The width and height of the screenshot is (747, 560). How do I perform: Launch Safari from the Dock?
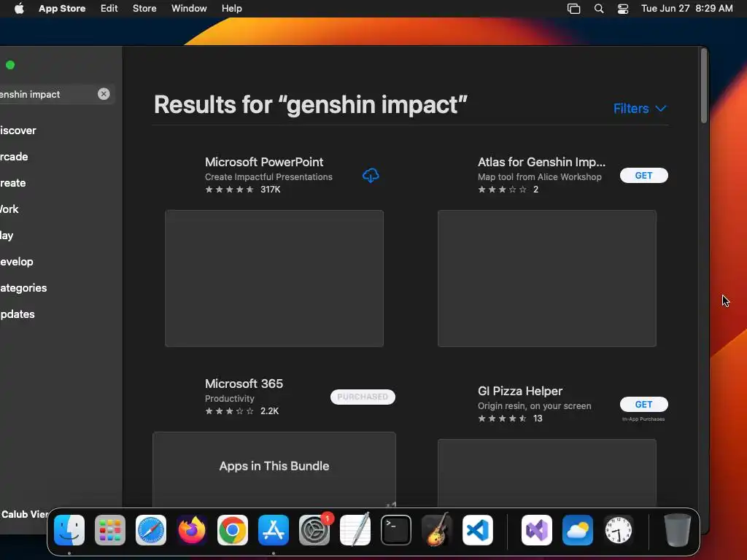[x=151, y=530]
